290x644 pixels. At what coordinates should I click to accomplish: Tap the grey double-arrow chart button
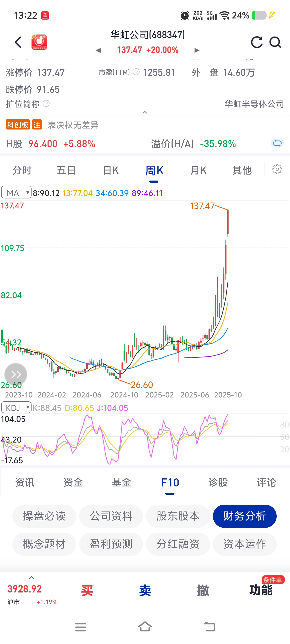[x=16, y=374]
